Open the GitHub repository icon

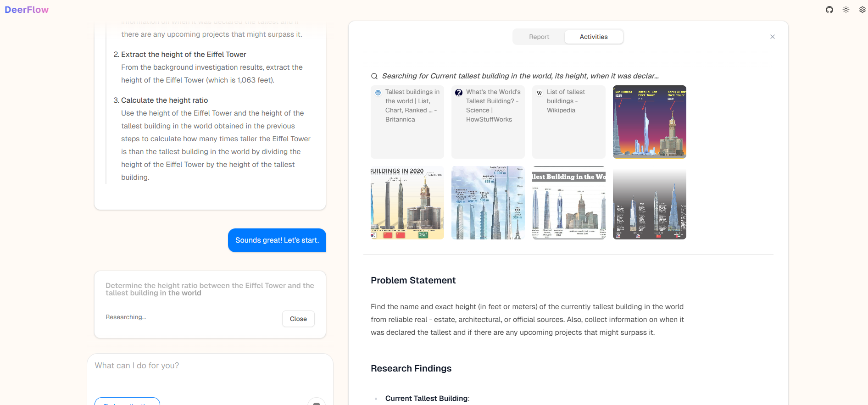829,10
